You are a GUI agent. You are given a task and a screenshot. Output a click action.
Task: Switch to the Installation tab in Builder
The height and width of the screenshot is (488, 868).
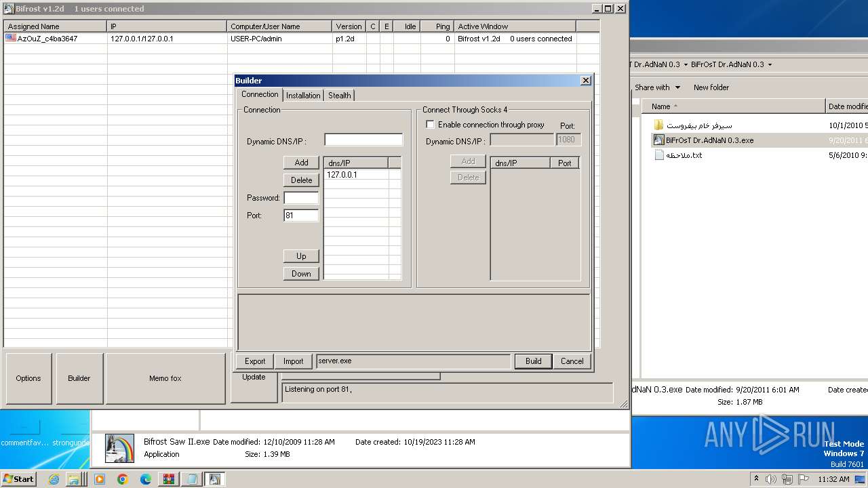302,96
